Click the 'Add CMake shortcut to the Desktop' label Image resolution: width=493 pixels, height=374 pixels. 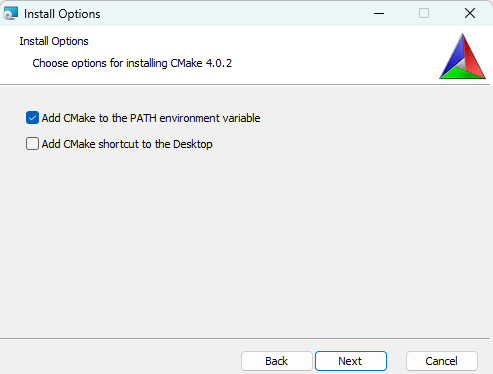pyautogui.click(x=127, y=144)
